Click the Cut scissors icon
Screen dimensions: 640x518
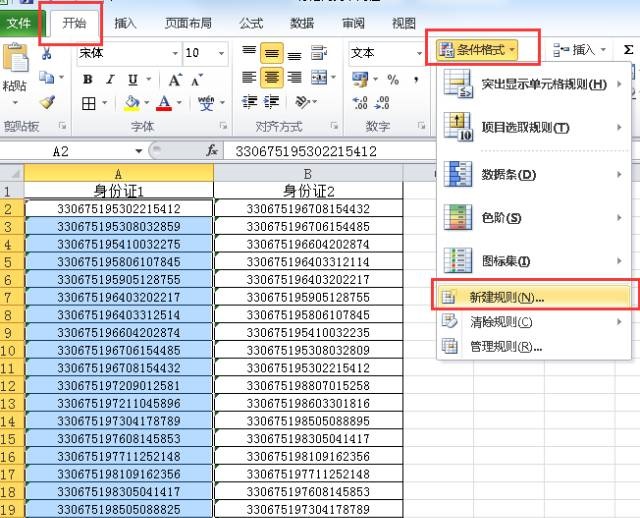(46, 53)
